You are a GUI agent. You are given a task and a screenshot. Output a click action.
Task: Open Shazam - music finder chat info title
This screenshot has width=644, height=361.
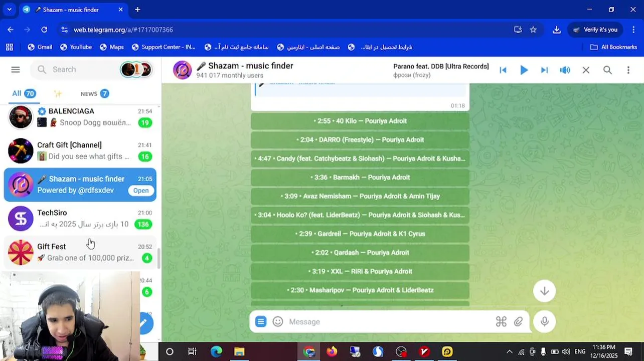click(x=245, y=66)
